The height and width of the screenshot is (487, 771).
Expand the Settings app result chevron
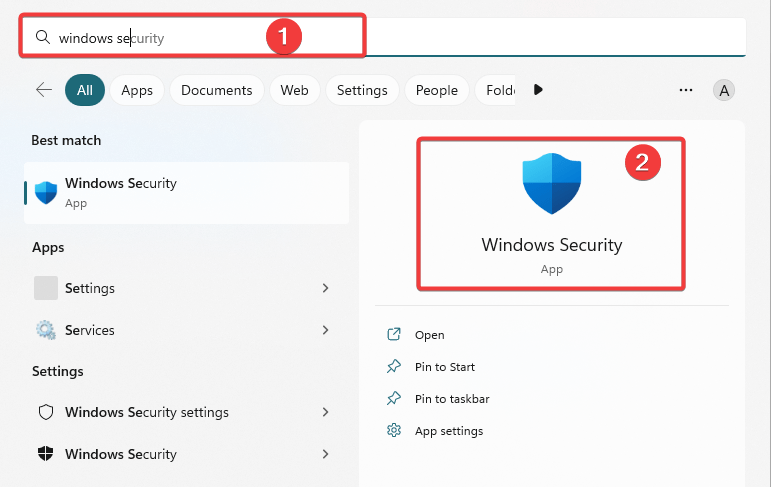[325, 288]
